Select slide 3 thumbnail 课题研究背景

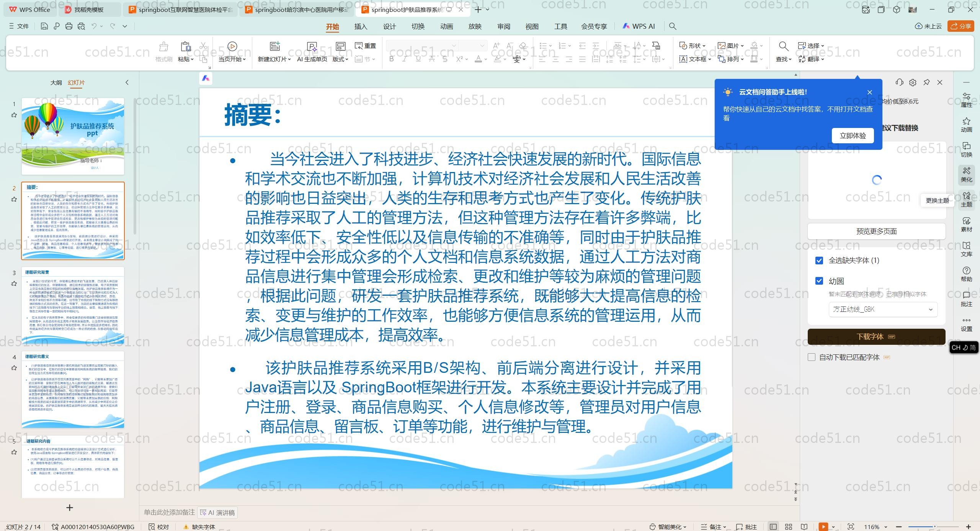coord(73,305)
